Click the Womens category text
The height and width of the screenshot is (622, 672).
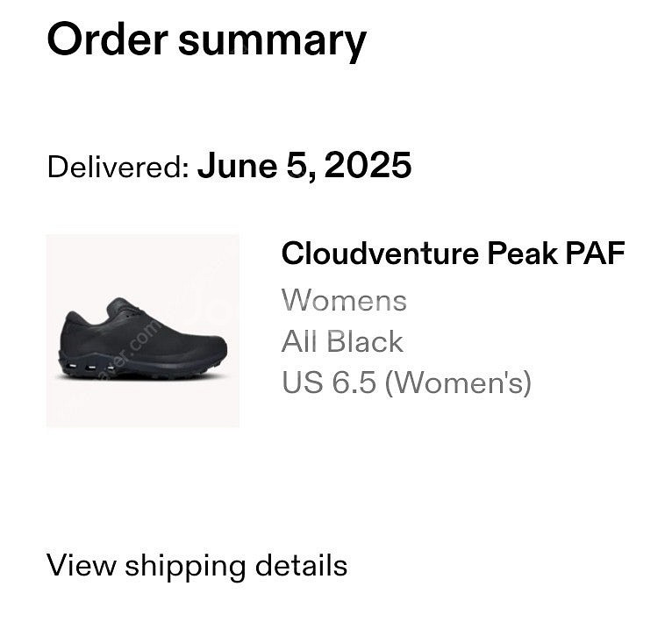tap(344, 300)
